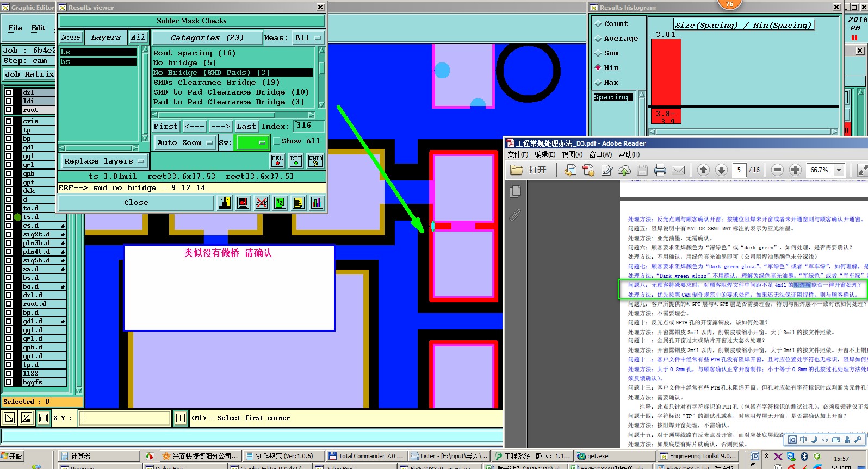This screenshot has width=868, height=469.
Task: Open the green Sv severity dropdown
Action: pos(253,143)
